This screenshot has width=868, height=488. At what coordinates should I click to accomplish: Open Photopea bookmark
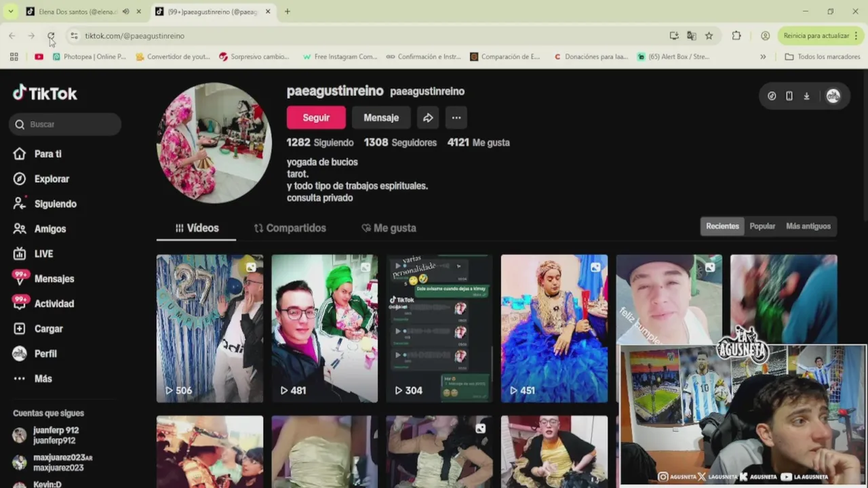tap(90, 57)
